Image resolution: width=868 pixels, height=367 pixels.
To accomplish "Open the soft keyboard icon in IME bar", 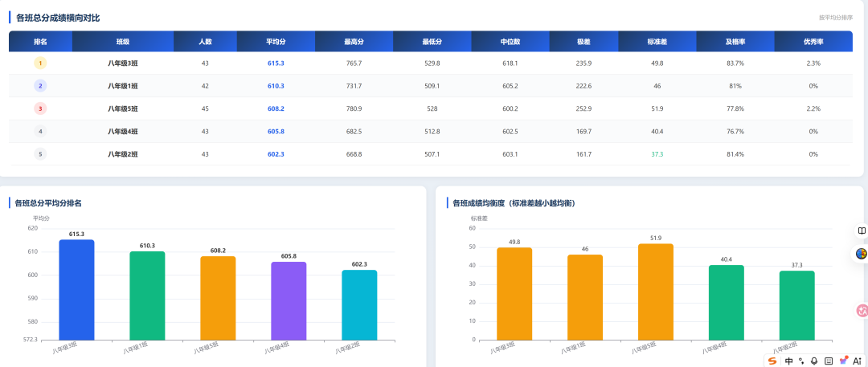I will coord(829,361).
